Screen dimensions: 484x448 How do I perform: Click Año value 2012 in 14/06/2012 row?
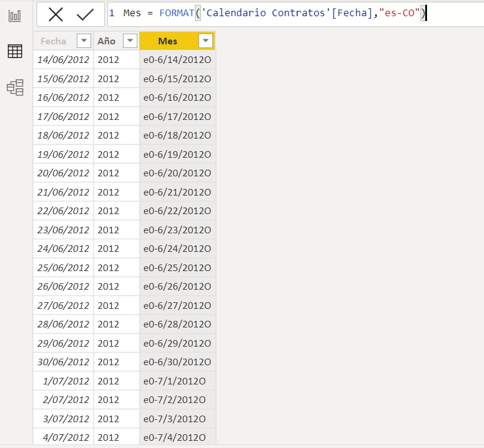pyautogui.click(x=116, y=59)
